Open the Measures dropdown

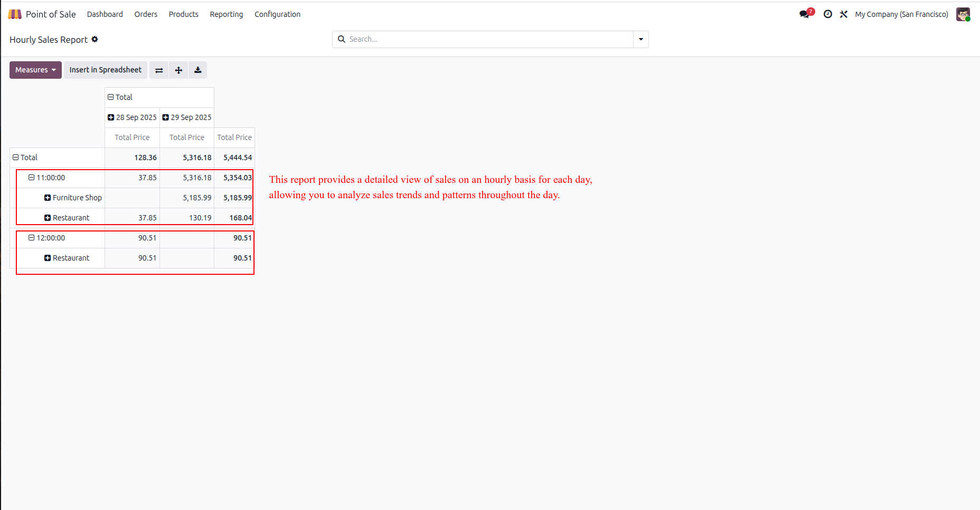pyautogui.click(x=35, y=70)
